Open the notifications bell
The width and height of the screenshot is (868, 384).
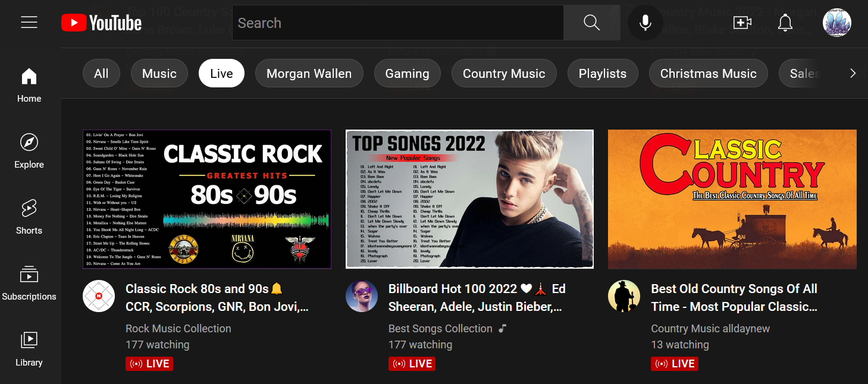(785, 23)
